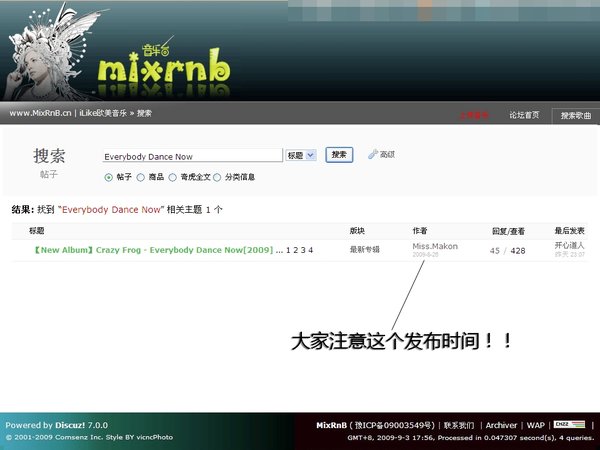Viewport: 600px width, 450px height.
Task: Click the CNZZ statistics badge in footer
Action: [570, 425]
